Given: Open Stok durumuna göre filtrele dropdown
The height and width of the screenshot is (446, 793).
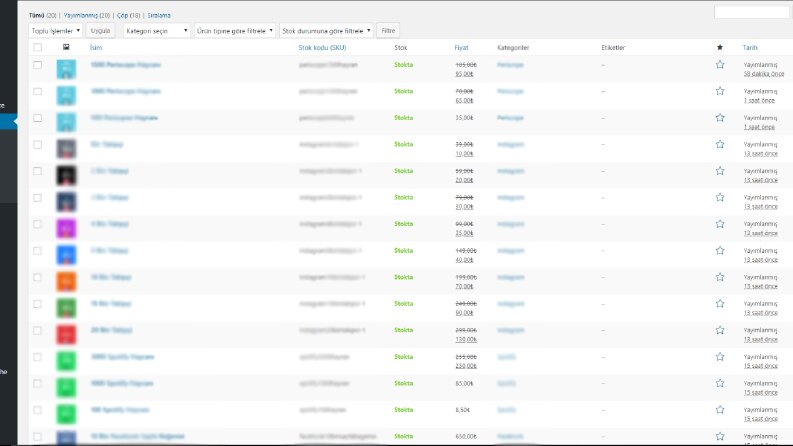Looking at the screenshot, I should 326,31.
